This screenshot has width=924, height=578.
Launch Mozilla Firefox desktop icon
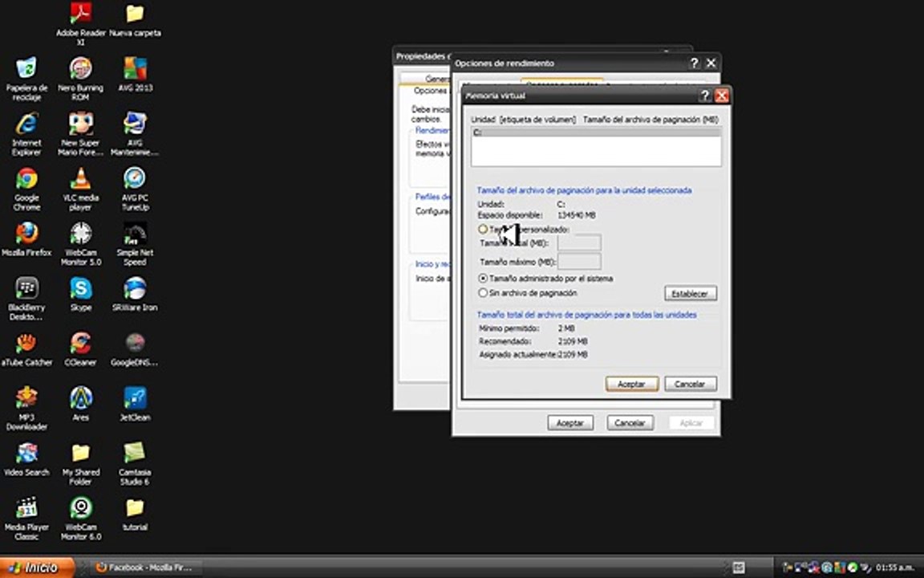[x=26, y=232]
